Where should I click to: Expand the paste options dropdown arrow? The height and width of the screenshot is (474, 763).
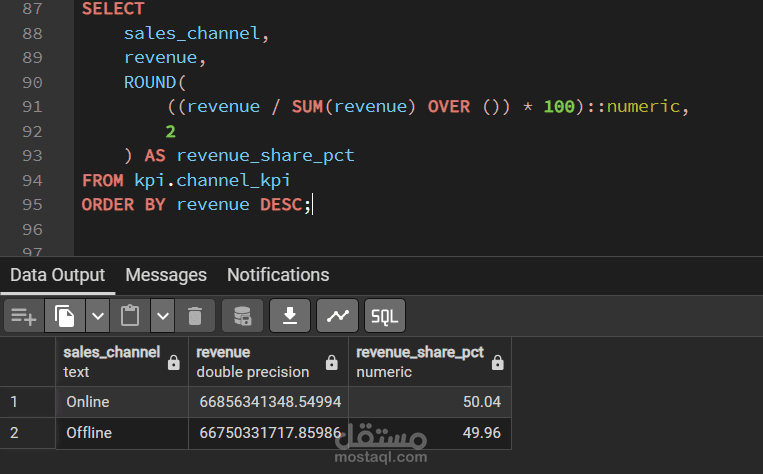(163, 316)
